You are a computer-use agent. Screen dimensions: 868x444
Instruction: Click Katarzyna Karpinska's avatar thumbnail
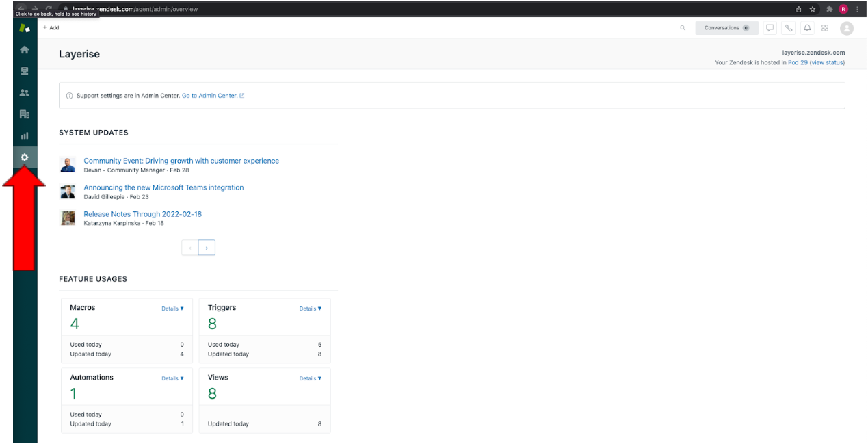pyautogui.click(x=68, y=218)
